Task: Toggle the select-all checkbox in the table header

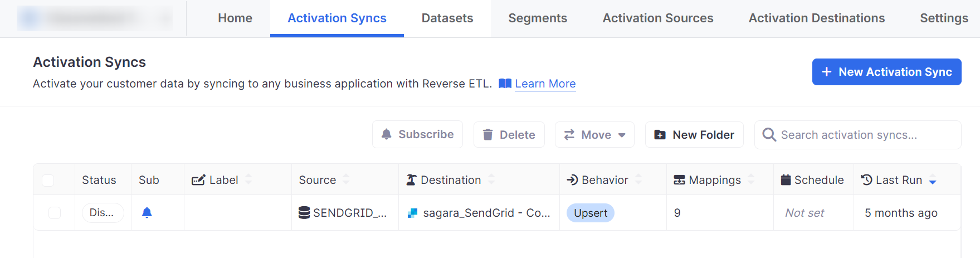Action: click(48, 180)
